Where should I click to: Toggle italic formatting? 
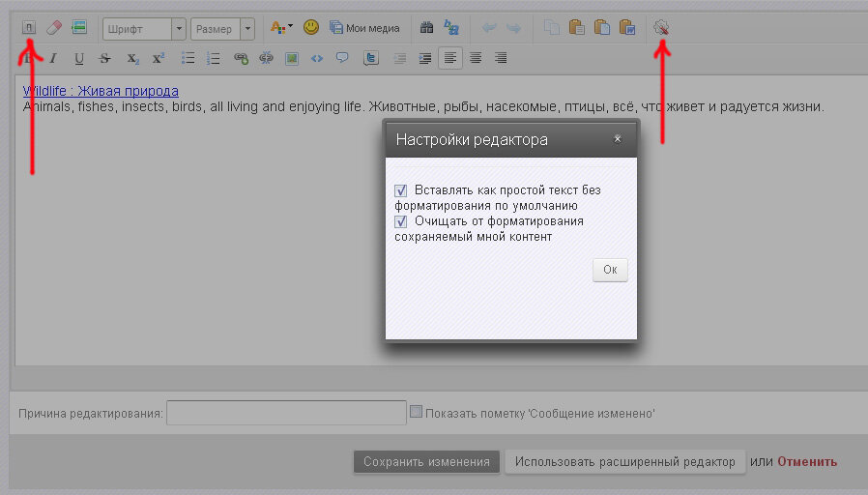tap(54, 58)
